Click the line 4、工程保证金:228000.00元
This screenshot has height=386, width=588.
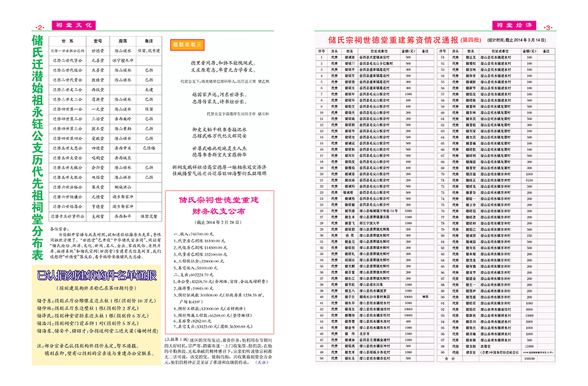click(x=198, y=261)
